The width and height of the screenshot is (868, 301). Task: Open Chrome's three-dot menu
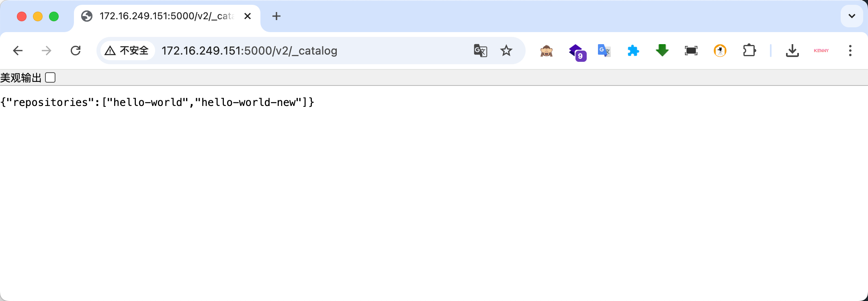tap(850, 51)
